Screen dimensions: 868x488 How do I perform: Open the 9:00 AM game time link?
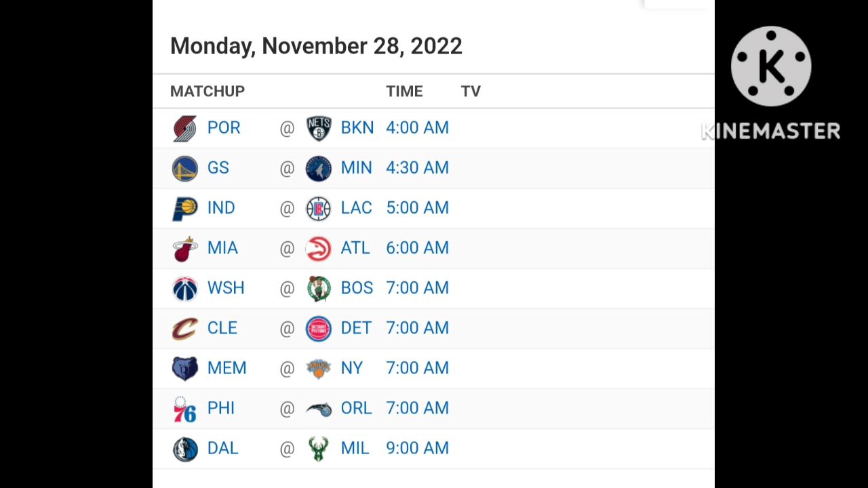(417, 448)
